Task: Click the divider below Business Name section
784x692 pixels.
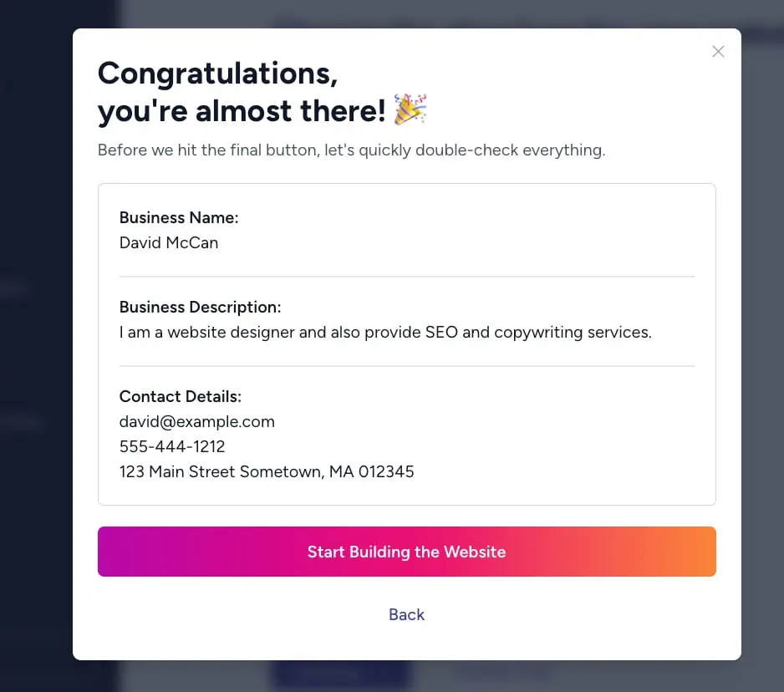Action: click(x=406, y=276)
